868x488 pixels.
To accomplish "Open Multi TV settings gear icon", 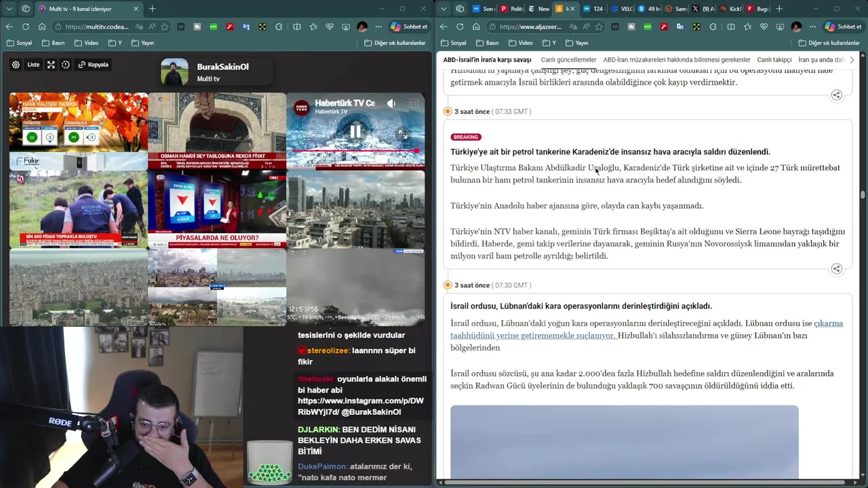I will point(16,65).
